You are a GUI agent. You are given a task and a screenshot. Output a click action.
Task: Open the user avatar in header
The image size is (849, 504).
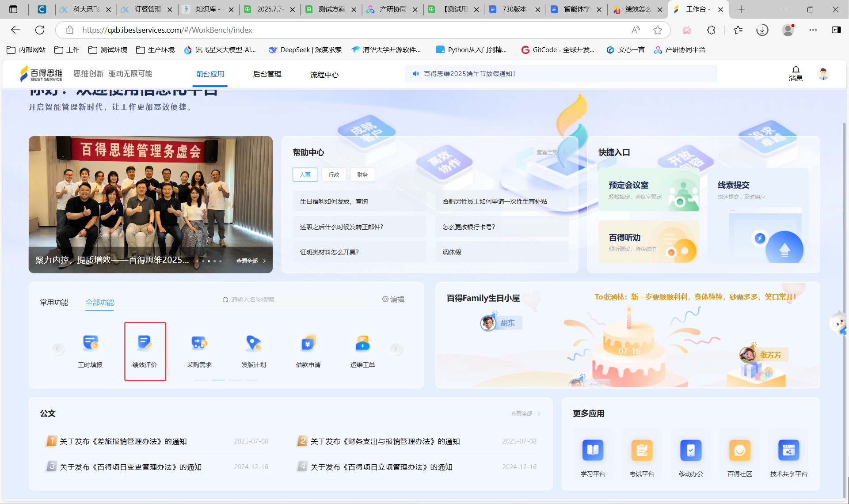pyautogui.click(x=823, y=73)
